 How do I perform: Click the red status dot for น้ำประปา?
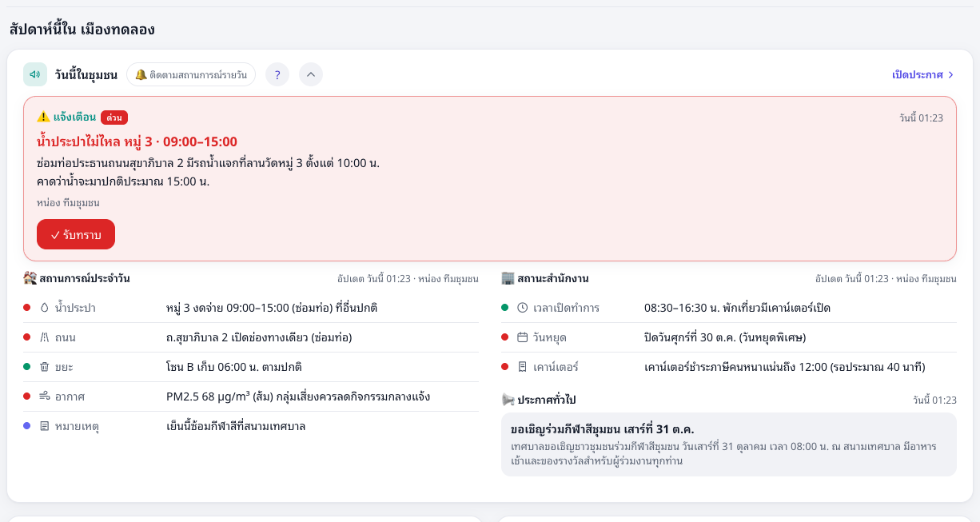(x=26, y=308)
